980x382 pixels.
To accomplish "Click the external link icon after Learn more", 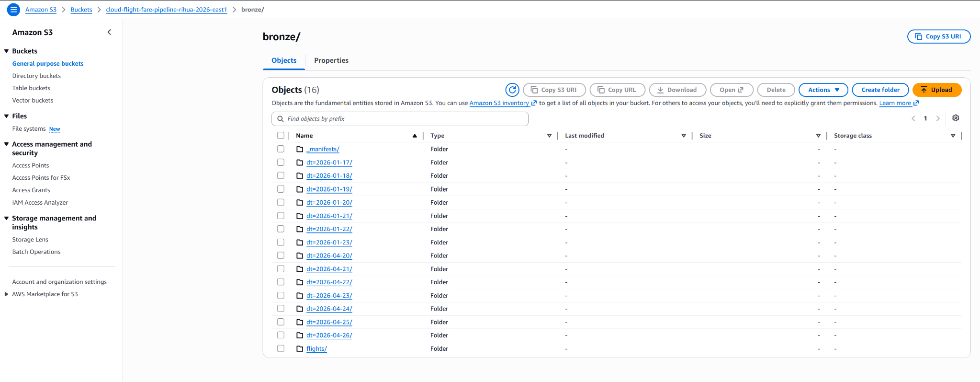I will tap(916, 103).
